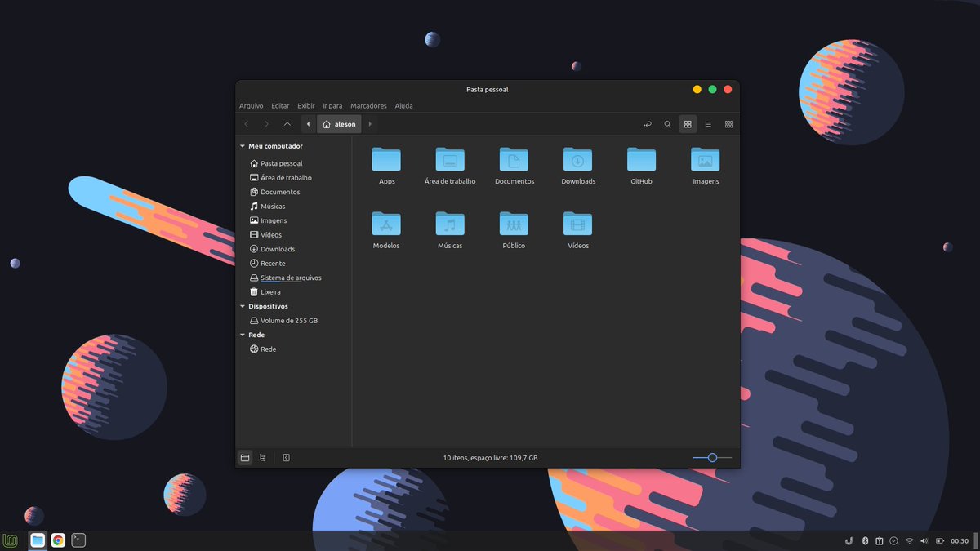Open Bluetooth tray icon
The width and height of the screenshot is (980, 551).
(865, 540)
